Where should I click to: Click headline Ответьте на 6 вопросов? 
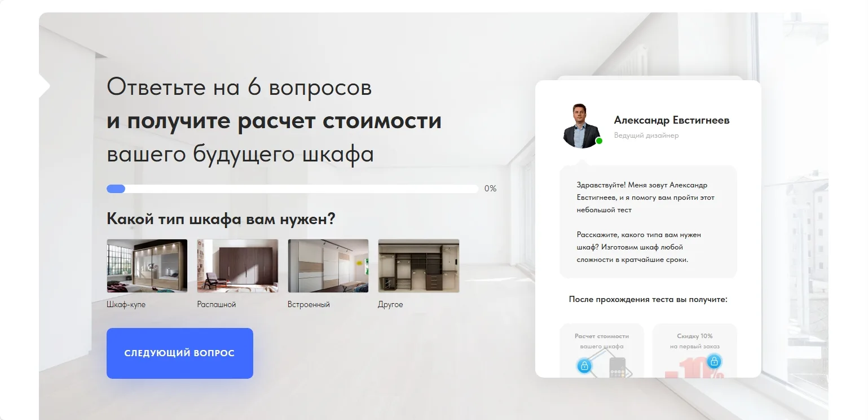click(239, 87)
